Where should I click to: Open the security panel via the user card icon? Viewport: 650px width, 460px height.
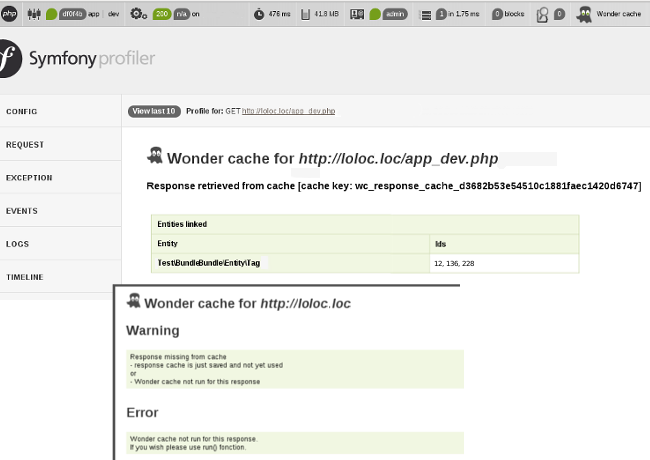(357, 14)
